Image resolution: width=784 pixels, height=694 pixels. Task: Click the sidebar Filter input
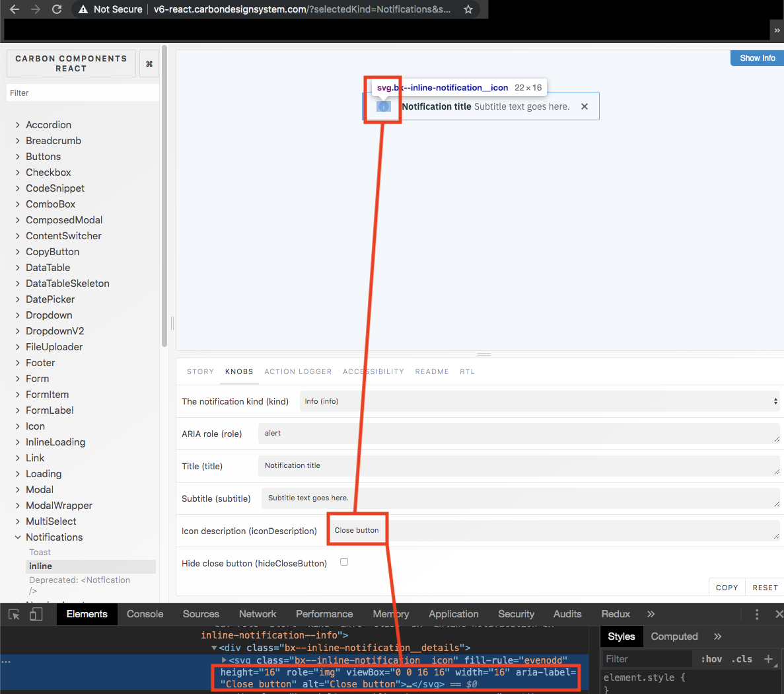[x=83, y=93]
